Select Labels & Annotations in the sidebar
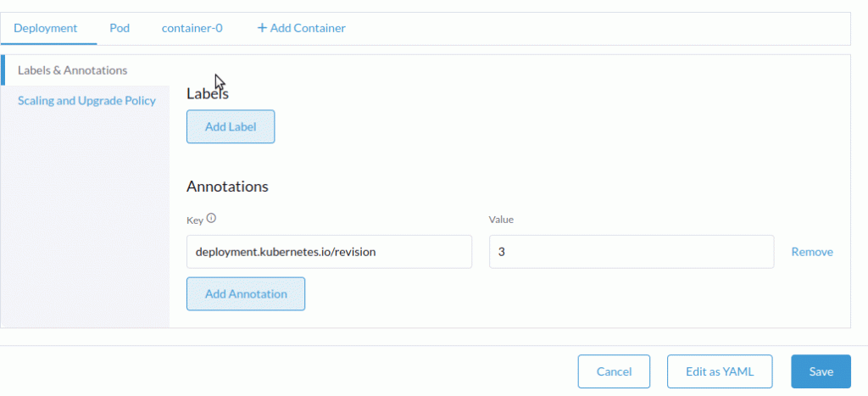Viewport: 868px width, 396px height. [73, 70]
